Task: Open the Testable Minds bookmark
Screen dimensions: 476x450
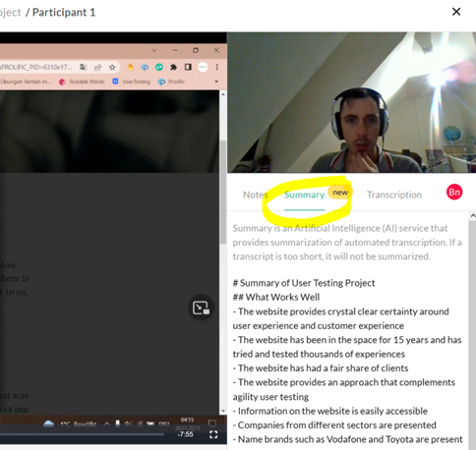Action: click(82, 82)
